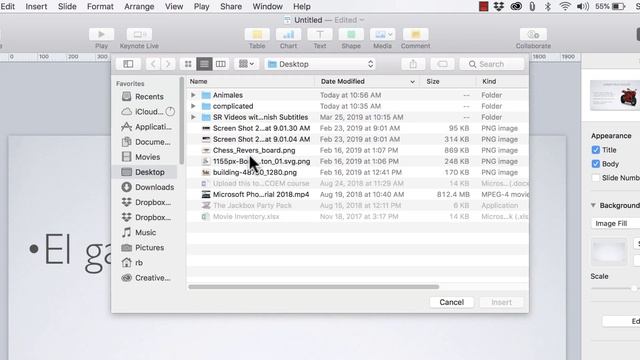Open the document title Edited dropdown arrow
This screenshot has width=640, height=360.
point(362,20)
